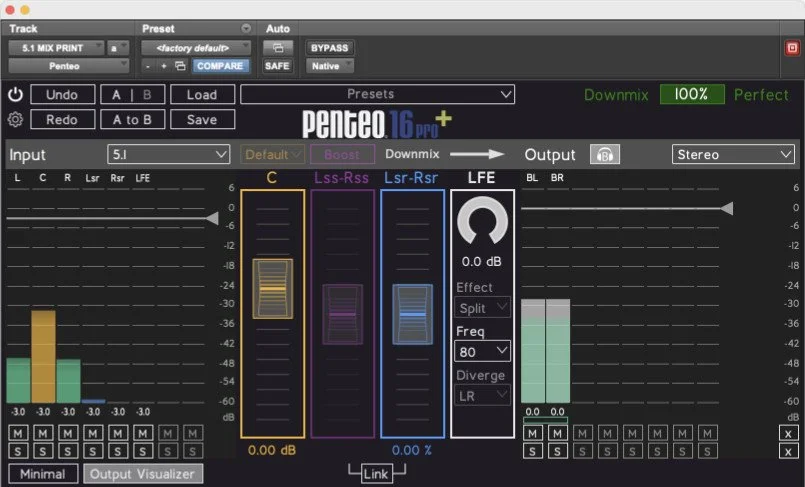Toggle the BYPASS button

[x=329, y=48]
